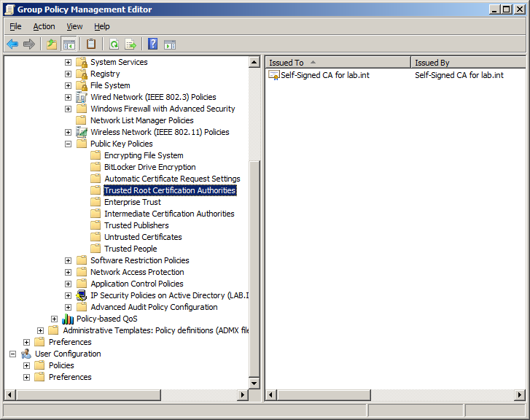Expand the Policy-based QoS node
The height and width of the screenshot is (420, 530).
point(54,319)
